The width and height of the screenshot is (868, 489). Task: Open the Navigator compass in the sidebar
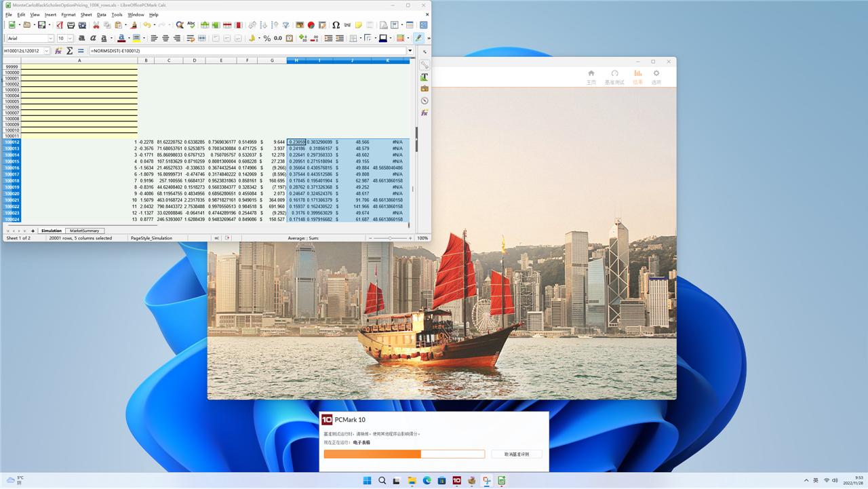425,100
